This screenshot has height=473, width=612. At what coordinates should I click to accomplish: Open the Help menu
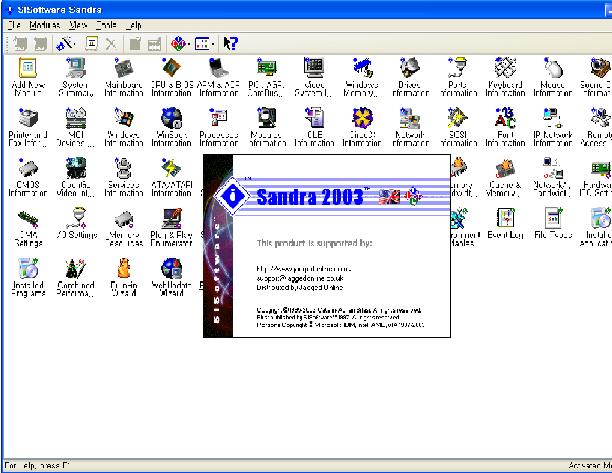tap(133, 25)
